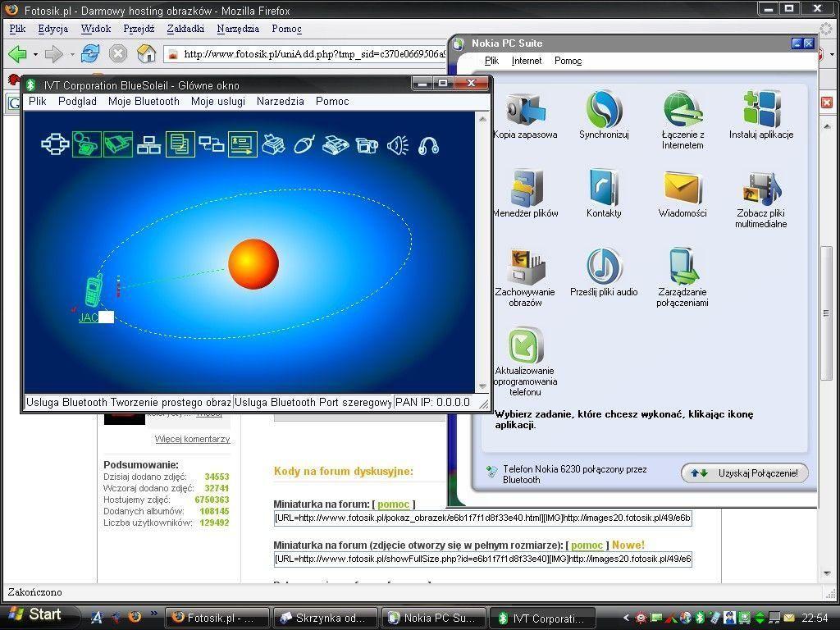
Task: Open the Podglad menu in BlueSoleil
Action: tap(77, 101)
